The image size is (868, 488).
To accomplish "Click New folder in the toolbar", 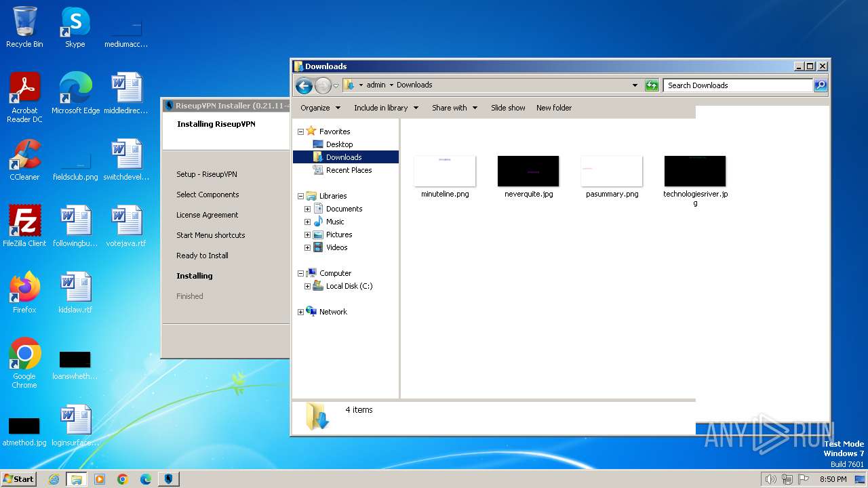I will point(554,108).
